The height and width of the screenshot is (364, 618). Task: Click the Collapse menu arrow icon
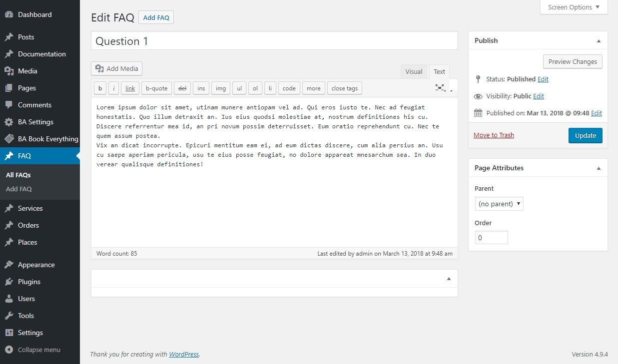(9, 350)
